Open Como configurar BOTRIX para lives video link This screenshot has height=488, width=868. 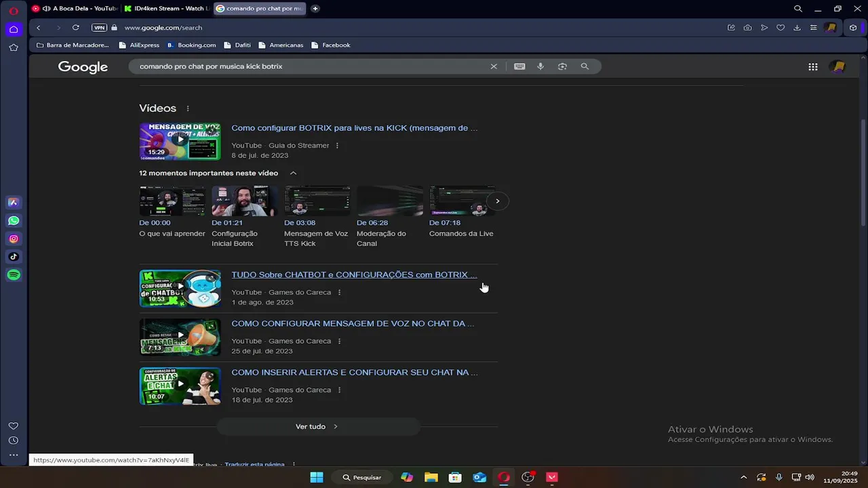tap(354, 128)
